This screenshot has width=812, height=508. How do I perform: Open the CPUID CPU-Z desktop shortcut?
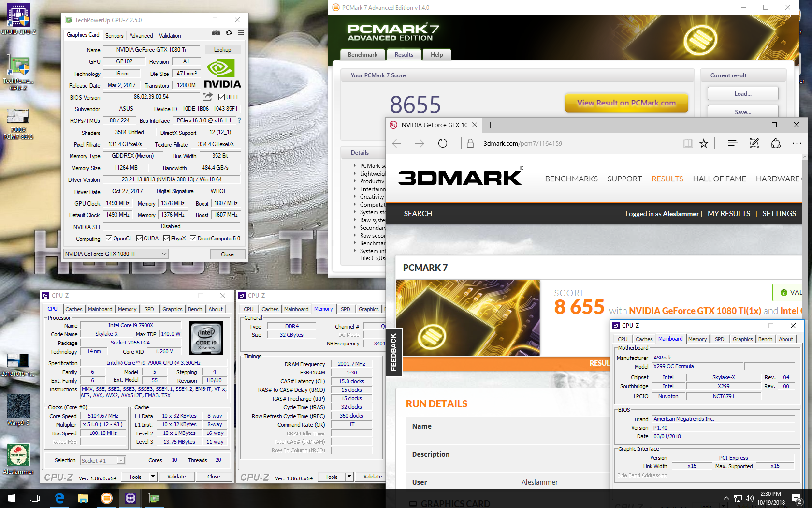coord(18,19)
